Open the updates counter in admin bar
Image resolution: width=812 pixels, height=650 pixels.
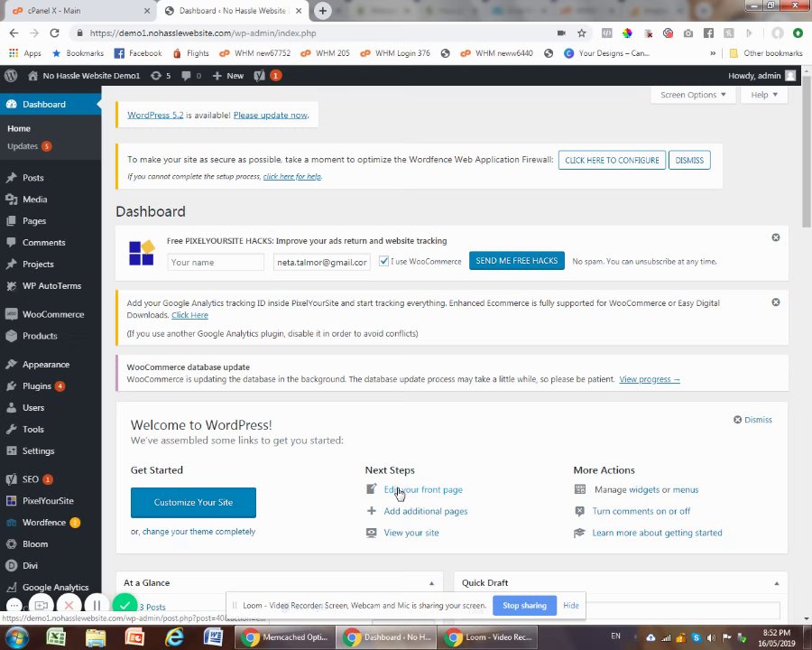pyautogui.click(x=161, y=76)
